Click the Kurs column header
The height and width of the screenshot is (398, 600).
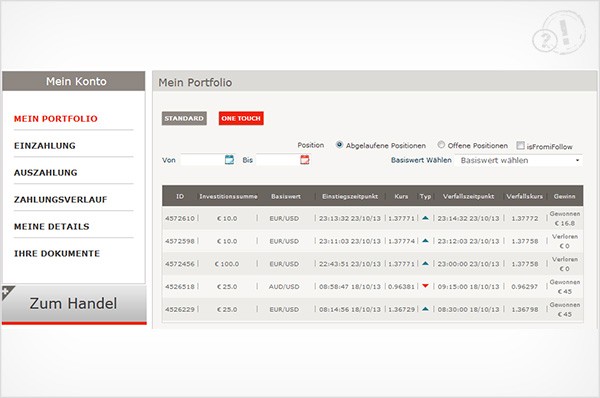(x=401, y=196)
